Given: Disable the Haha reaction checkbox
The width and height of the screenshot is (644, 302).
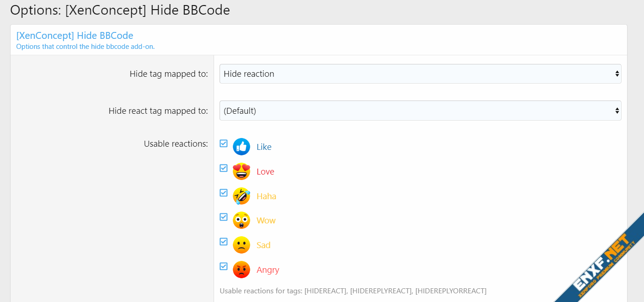Looking at the screenshot, I should click(224, 193).
